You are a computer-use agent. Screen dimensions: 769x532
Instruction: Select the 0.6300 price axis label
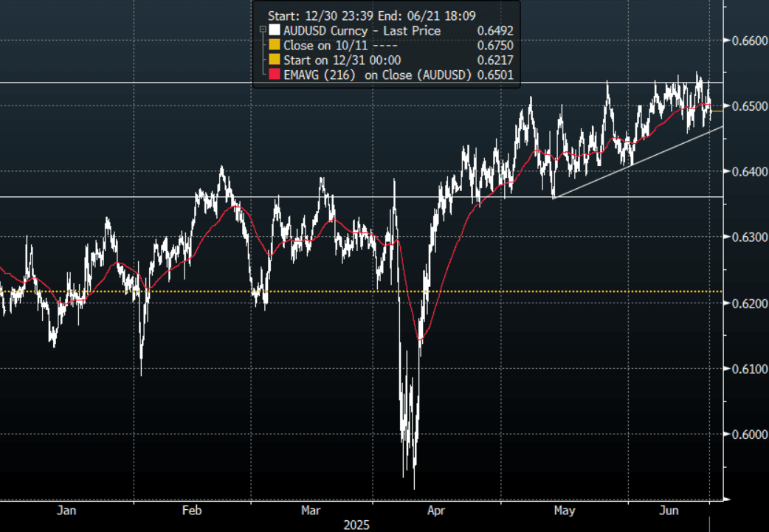click(x=749, y=238)
